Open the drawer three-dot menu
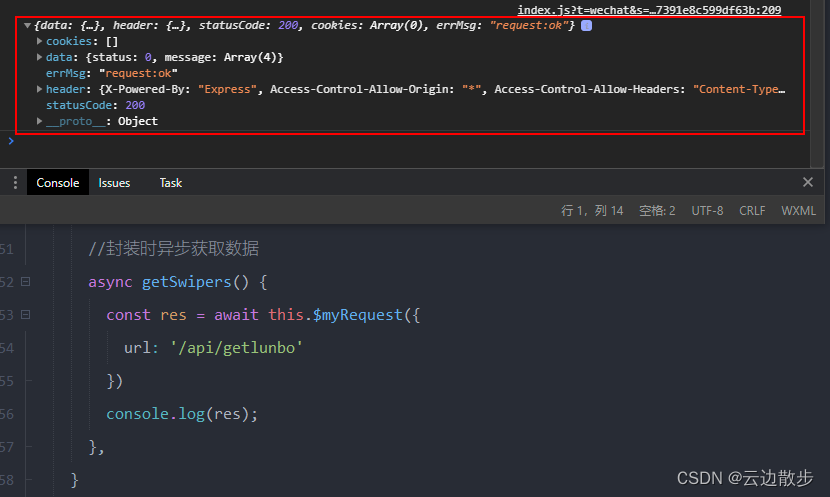The image size is (830, 497). pos(15,183)
